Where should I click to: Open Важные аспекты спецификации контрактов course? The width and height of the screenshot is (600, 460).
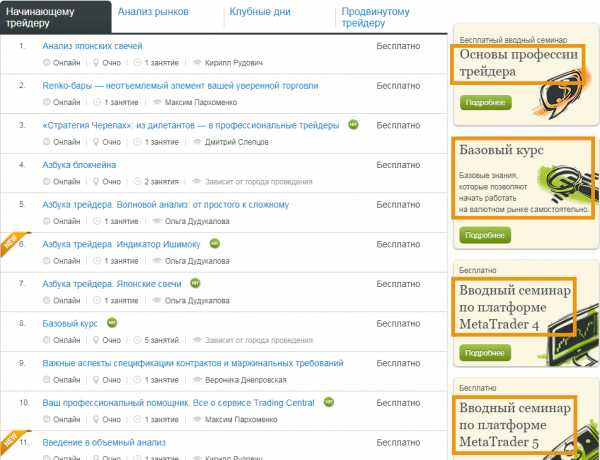tap(193, 363)
